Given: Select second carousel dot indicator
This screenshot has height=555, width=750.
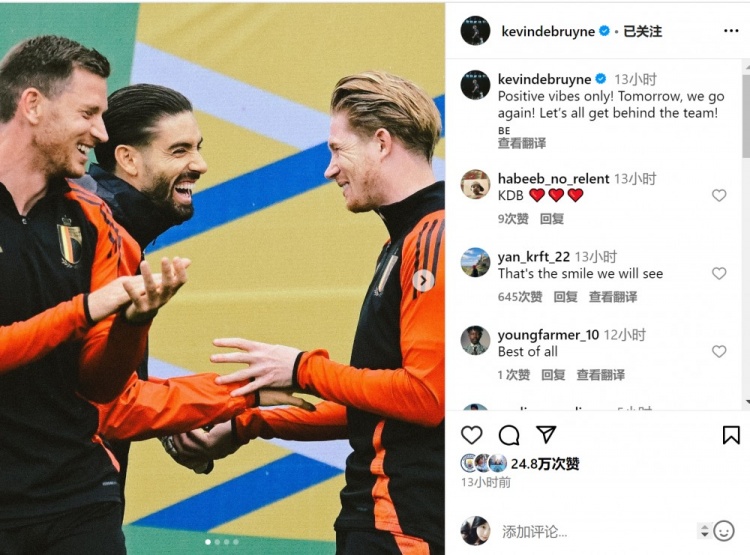Looking at the screenshot, I should (x=217, y=542).
